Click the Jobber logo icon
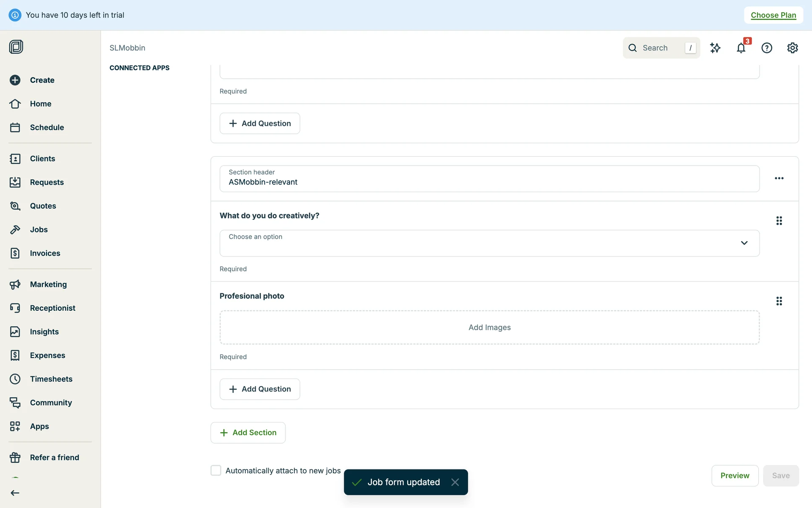 point(16,47)
